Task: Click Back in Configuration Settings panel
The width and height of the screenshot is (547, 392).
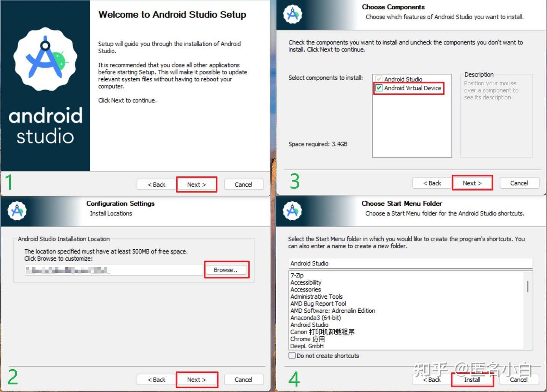Action: [157, 379]
